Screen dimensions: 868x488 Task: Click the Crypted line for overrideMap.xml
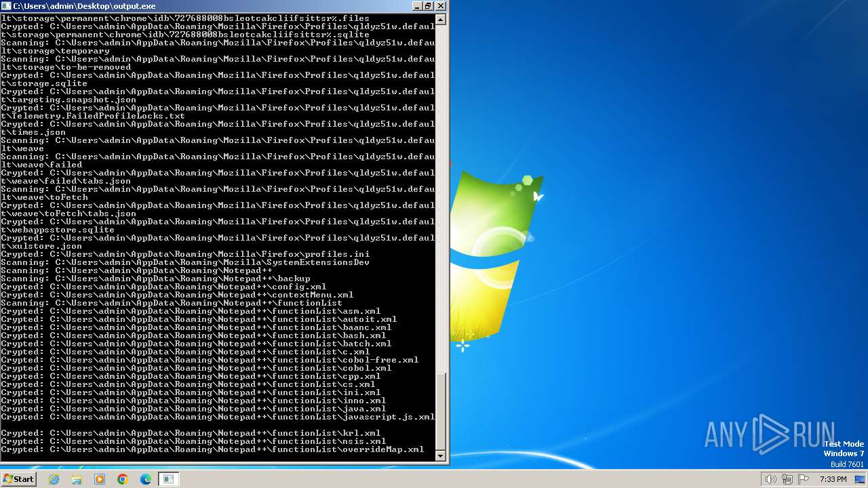(x=212, y=449)
